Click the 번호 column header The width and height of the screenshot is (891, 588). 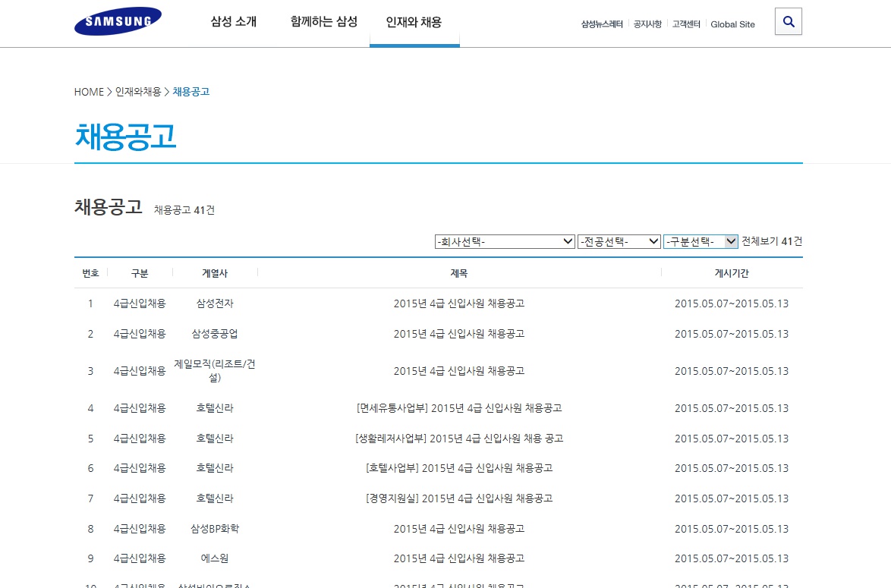[90, 273]
